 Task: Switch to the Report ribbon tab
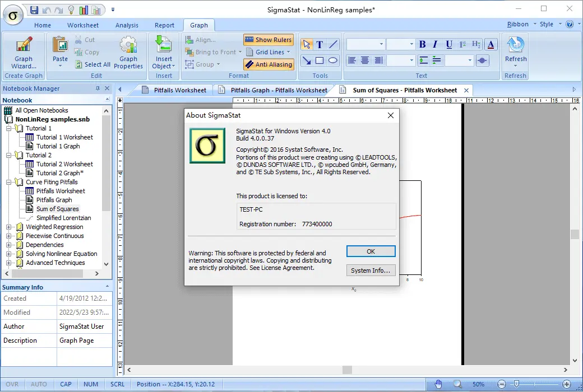pyautogui.click(x=164, y=25)
